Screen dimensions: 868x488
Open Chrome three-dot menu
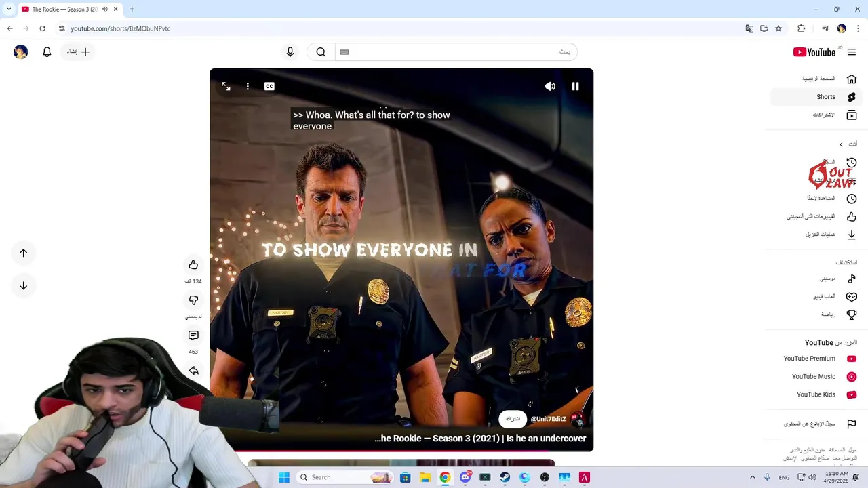coord(858,28)
